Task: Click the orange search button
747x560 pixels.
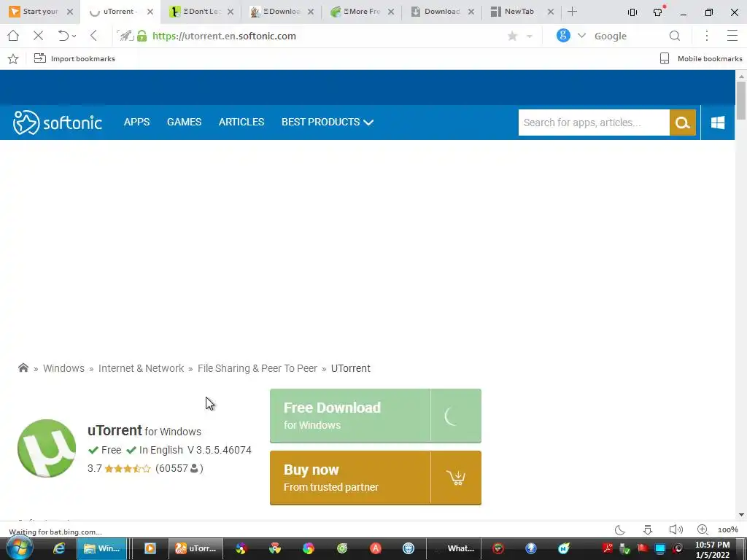Action: [683, 122]
